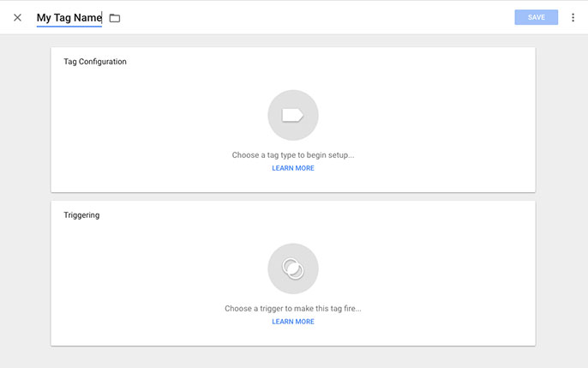Screen dimensions: 588x368
Task: Open LEARN MORE under Tag Configuration
Action: (x=293, y=168)
